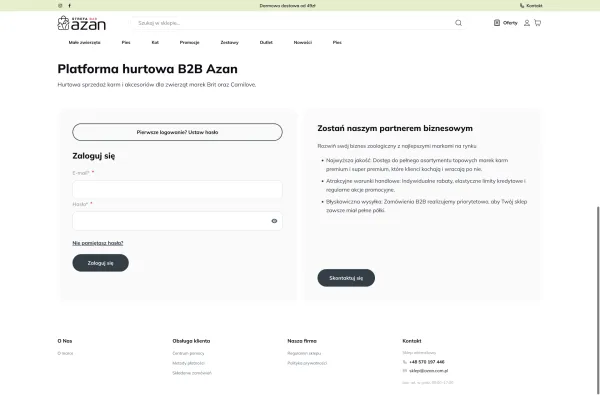Open the Promocje menu item
This screenshot has width=600, height=395.
[x=189, y=42]
